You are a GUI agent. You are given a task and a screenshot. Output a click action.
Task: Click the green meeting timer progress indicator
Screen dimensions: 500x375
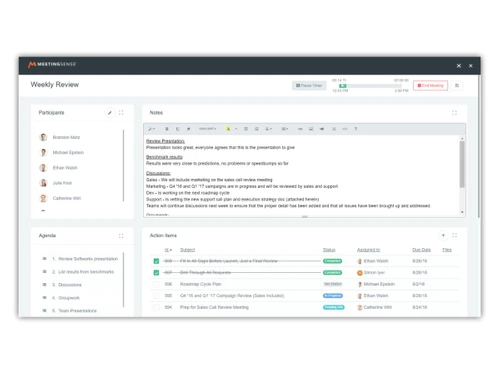click(343, 86)
